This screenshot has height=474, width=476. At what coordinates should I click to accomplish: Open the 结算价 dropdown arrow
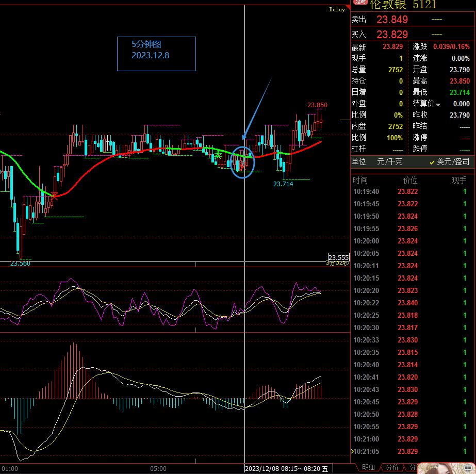[438, 105]
